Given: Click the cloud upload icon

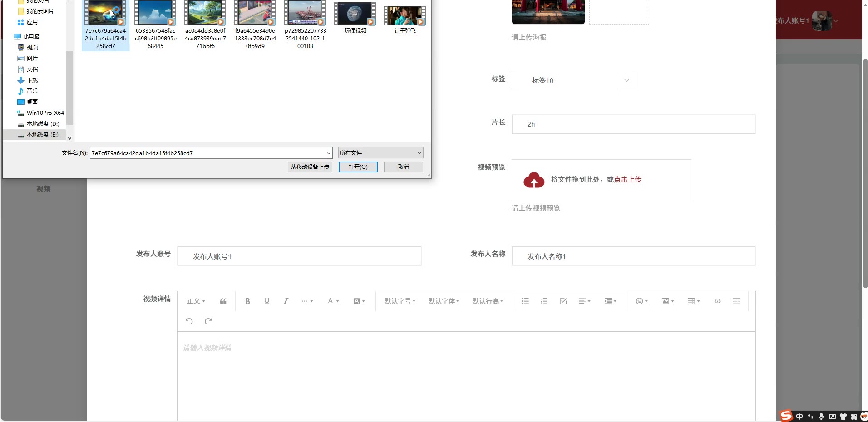Looking at the screenshot, I should click(534, 180).
